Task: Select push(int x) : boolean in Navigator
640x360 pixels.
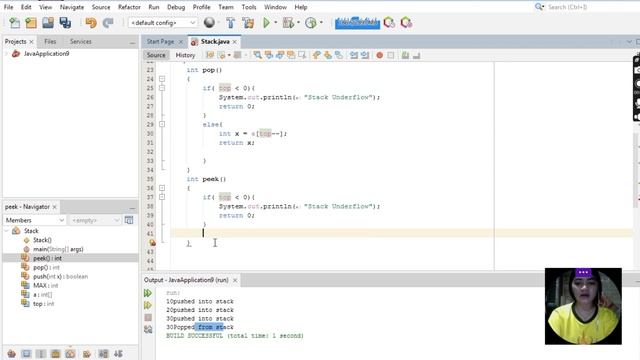Action: click(60, 277)
